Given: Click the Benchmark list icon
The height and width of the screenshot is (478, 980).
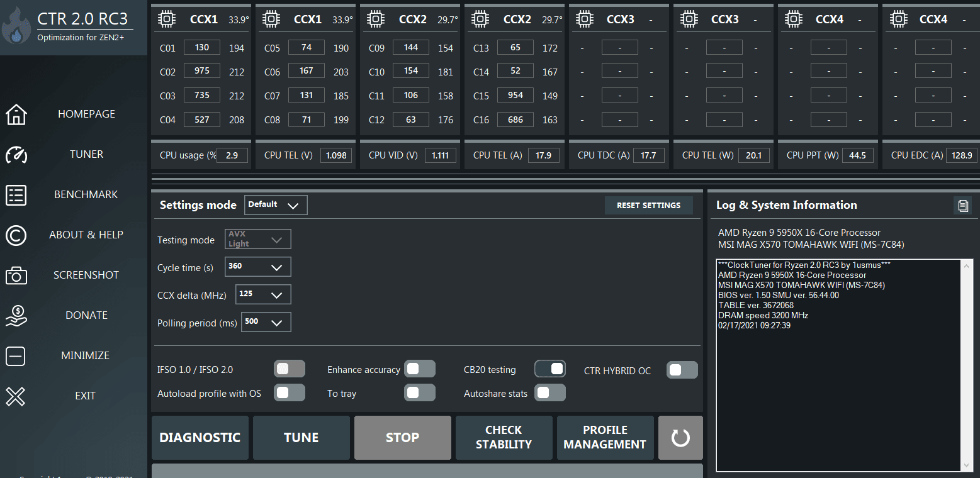Looking at the screenshot, I should [16, 195].
